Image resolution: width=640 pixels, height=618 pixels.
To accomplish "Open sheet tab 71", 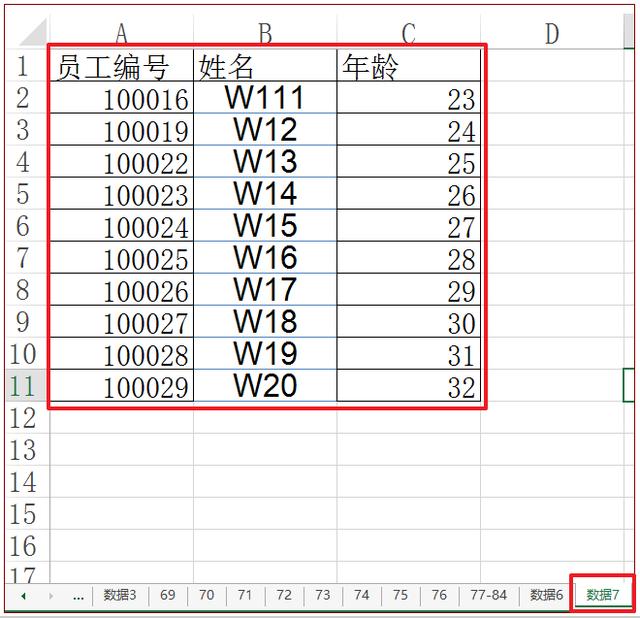I will 245,595.
